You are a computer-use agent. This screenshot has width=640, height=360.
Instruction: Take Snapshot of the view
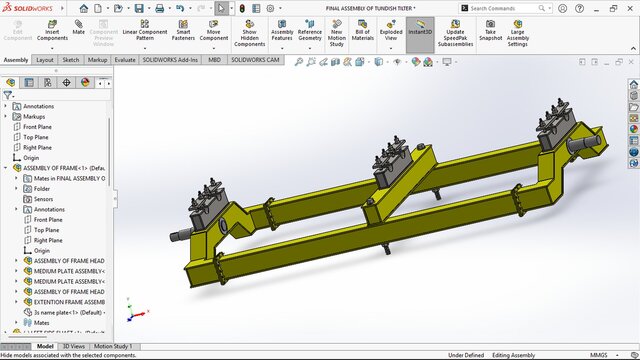click(x=490, y=30)
